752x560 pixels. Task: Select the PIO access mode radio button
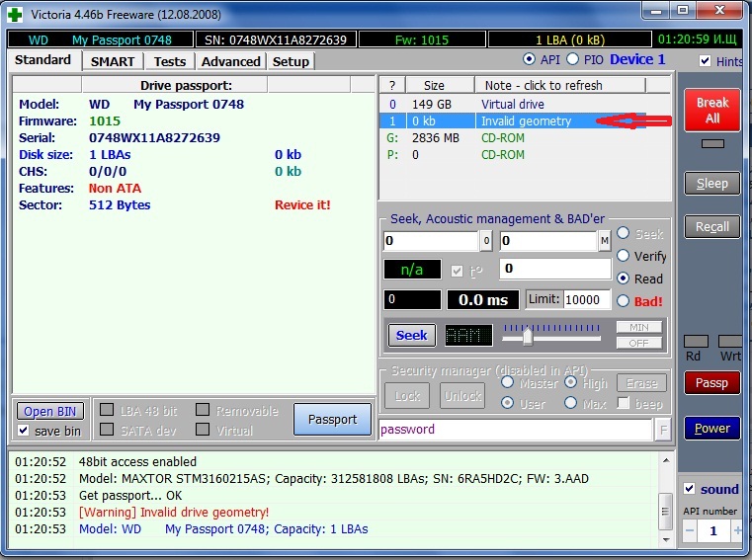tap(572, 59)
